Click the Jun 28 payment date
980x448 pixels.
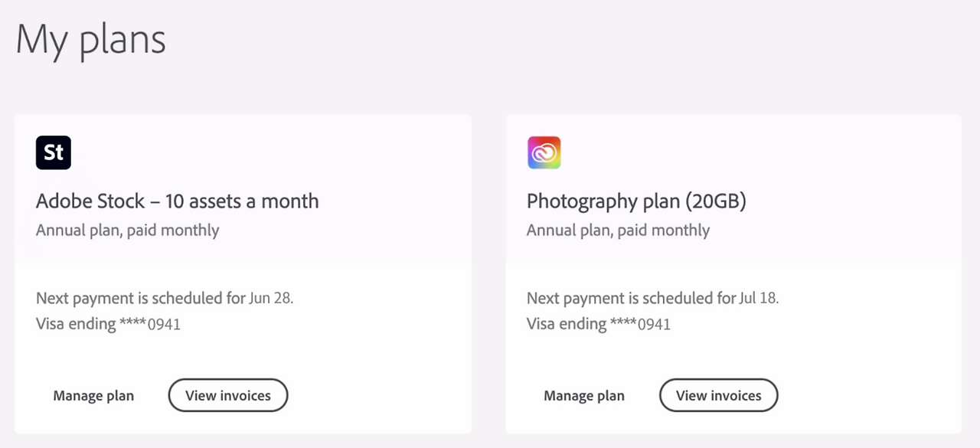[271, 298]
